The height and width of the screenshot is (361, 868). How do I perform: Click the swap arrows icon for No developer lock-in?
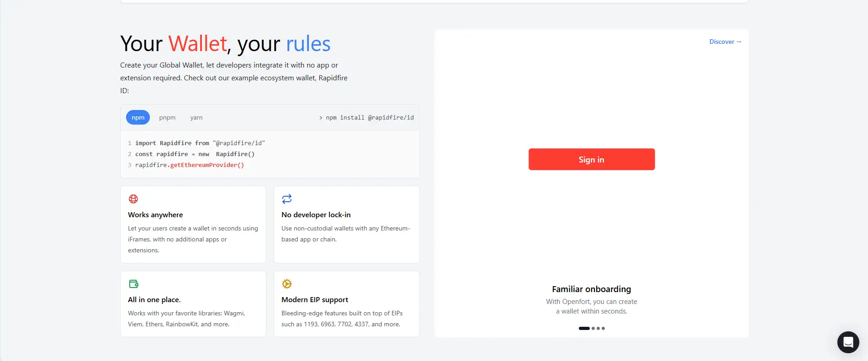(287, 199)
